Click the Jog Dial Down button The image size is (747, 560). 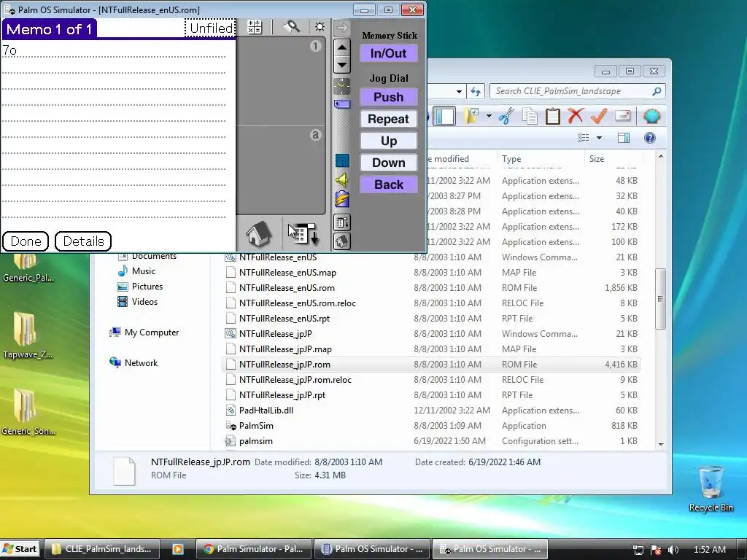click(389, 163)
